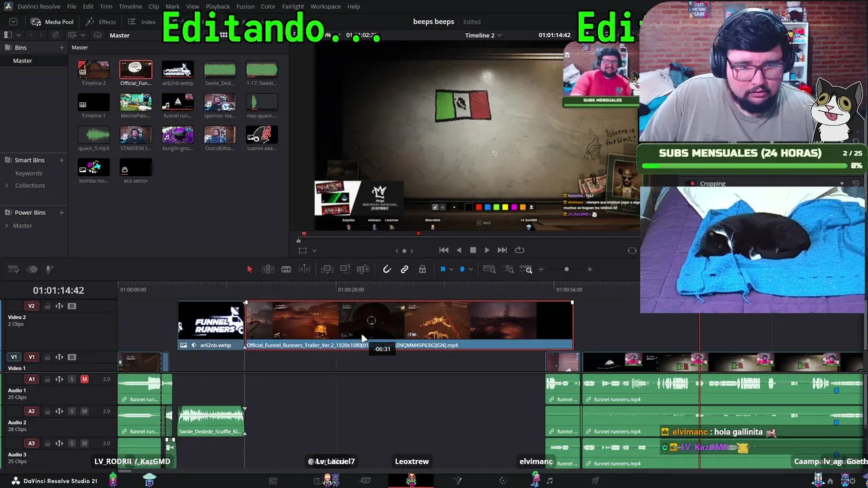Toggle the Video 1 track enable icon
The image size is (868, 488).
pyautogui.click(x=72, y=357)
